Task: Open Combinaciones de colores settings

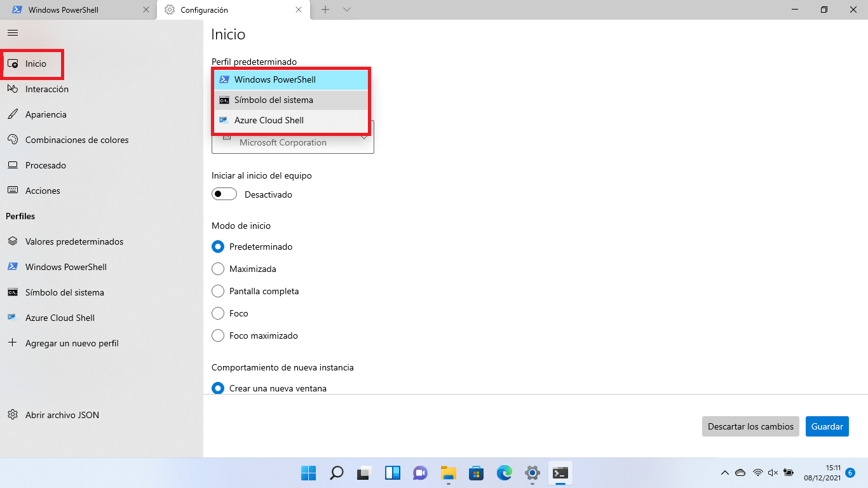Action: coord(102,140)
